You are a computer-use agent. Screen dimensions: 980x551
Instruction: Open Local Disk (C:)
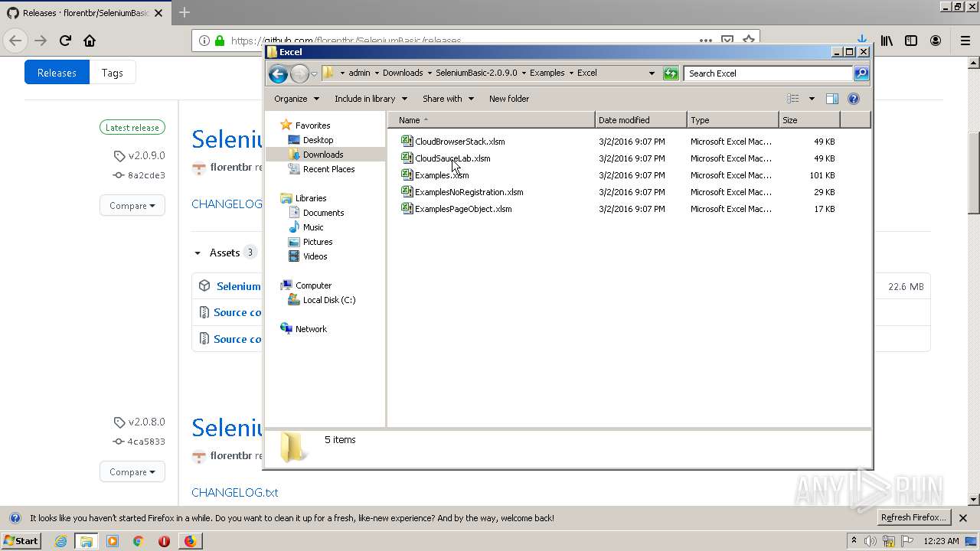329,300
